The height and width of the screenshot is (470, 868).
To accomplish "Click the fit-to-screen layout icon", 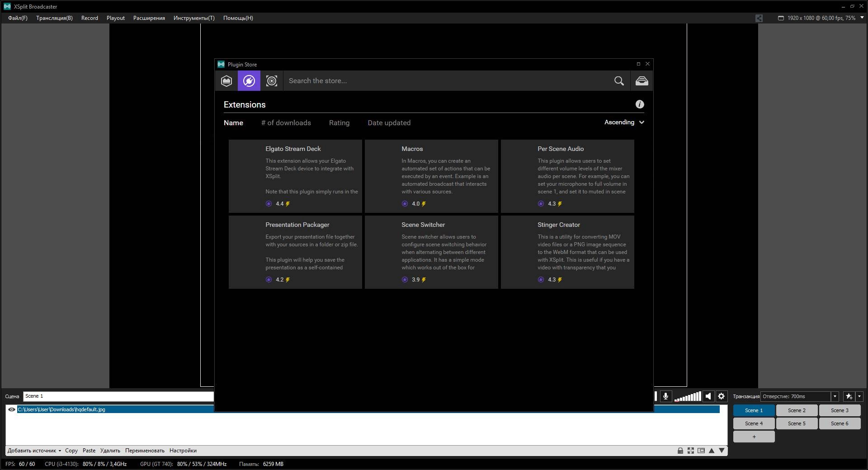I will click(x=691, y=451).
